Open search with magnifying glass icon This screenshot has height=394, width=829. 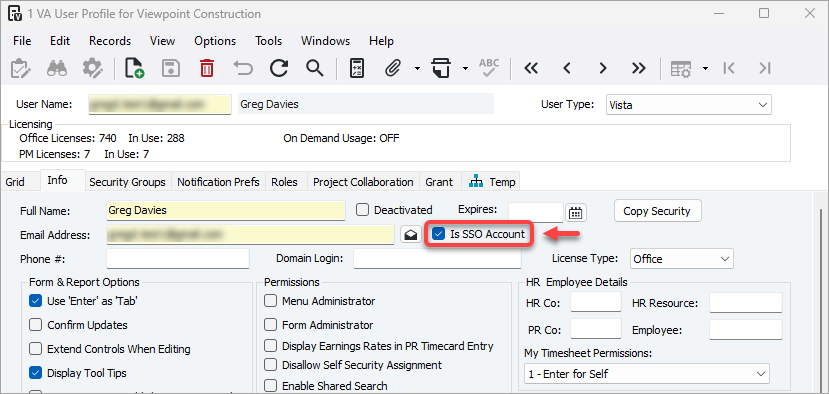315,68
